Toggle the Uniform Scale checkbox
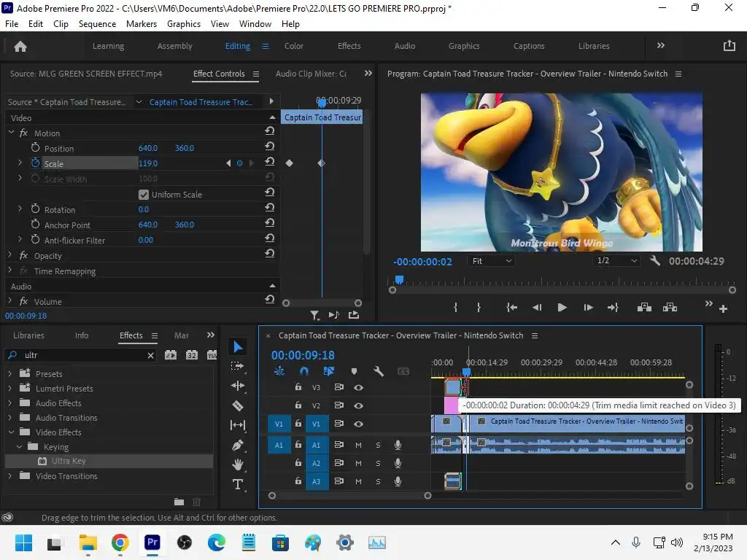Viewport: 747px width, 560px height. 144,194
